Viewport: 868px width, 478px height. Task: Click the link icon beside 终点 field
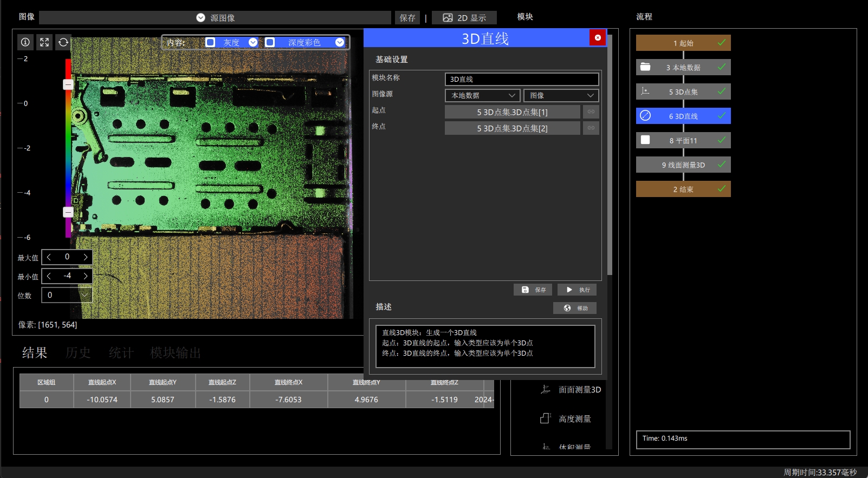pyautogui.click(x=591, y=128)
